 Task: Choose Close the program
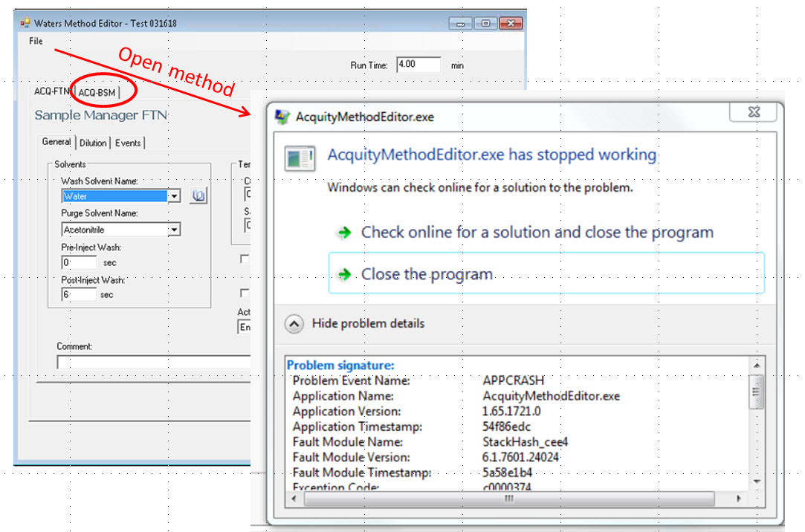pyautogui.click(x=427, y=274)
